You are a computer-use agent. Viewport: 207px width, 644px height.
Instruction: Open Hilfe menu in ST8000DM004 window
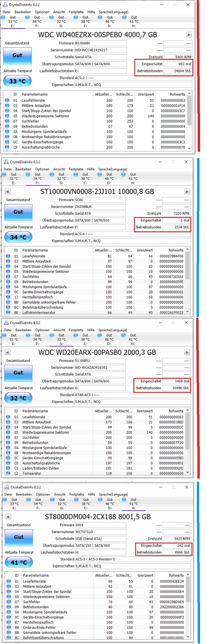coord(92,494)
